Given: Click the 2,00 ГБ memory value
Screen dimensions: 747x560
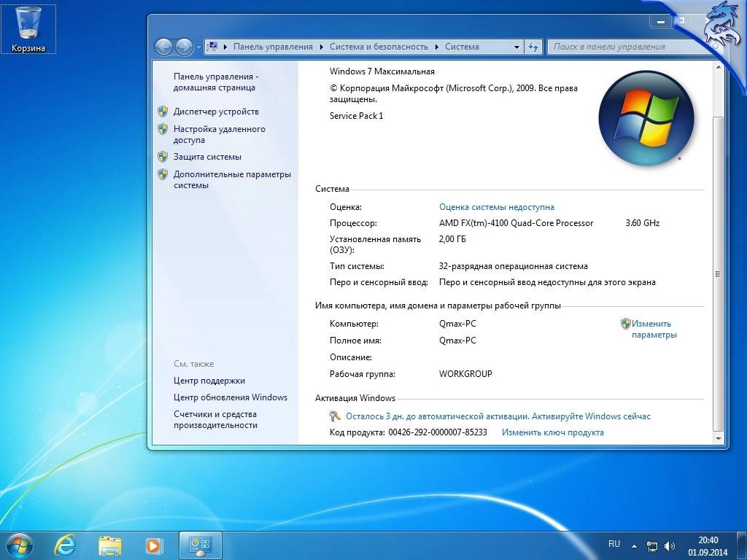Looking at the screenshot, I should pyautogui.click(x=452, y=239).
